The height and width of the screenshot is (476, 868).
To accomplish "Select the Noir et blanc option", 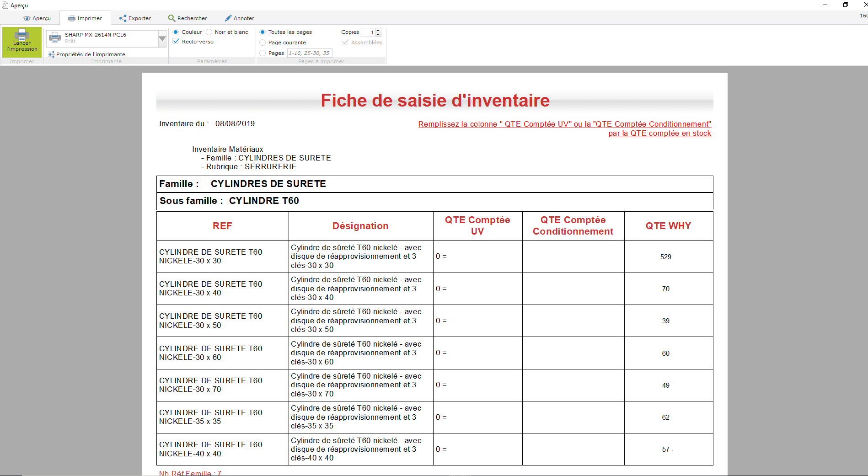I will click(209, 32).
